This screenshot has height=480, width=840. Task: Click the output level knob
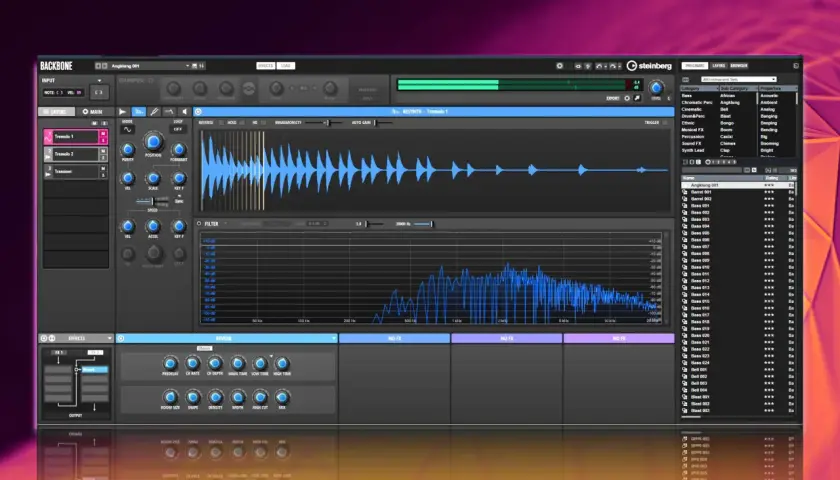point(656,87)
